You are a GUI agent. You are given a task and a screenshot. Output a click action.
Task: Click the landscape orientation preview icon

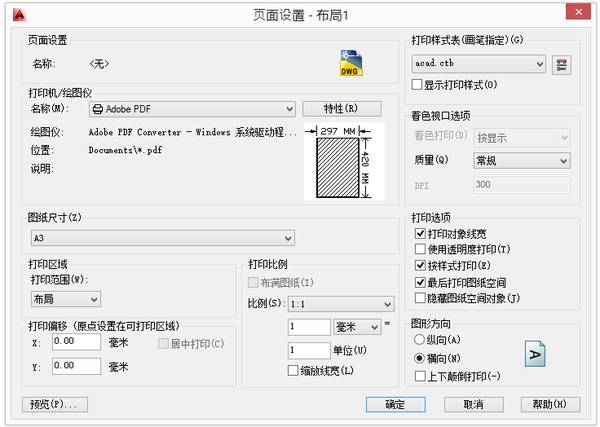(x=535, y=353)
